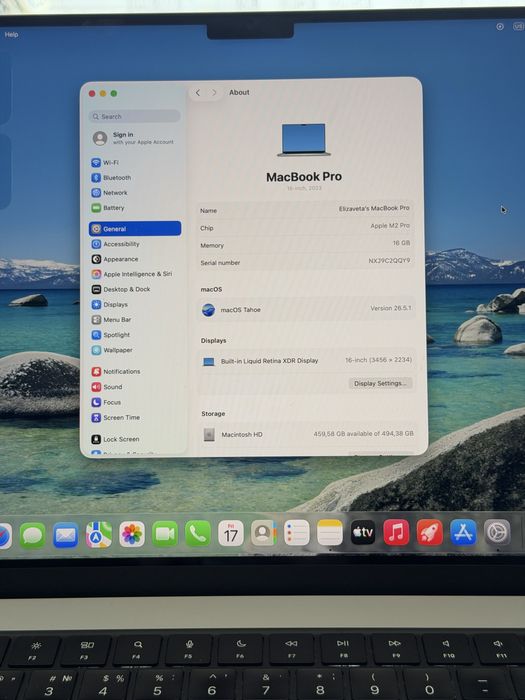The image size is (525, 700).
Task: Open Screen Time settings
Action: [116, 418]
